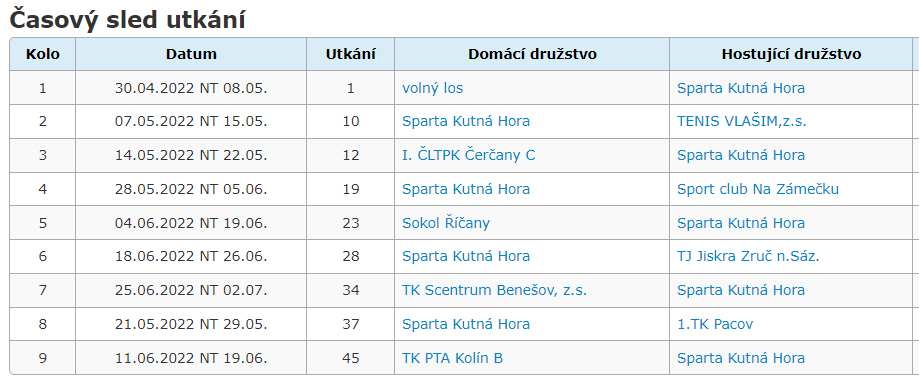Select Sparta Kutná Hora visiting in round 1

740,88
